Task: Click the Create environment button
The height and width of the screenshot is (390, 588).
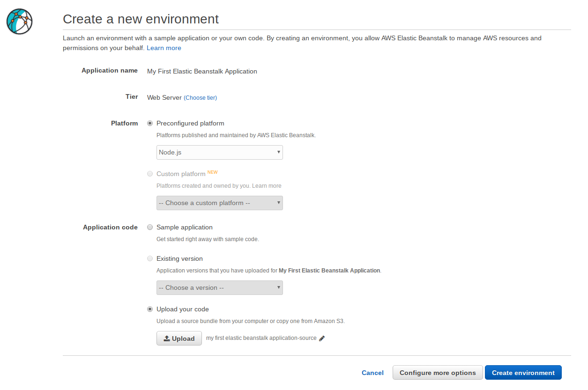Action: point(523,373)
